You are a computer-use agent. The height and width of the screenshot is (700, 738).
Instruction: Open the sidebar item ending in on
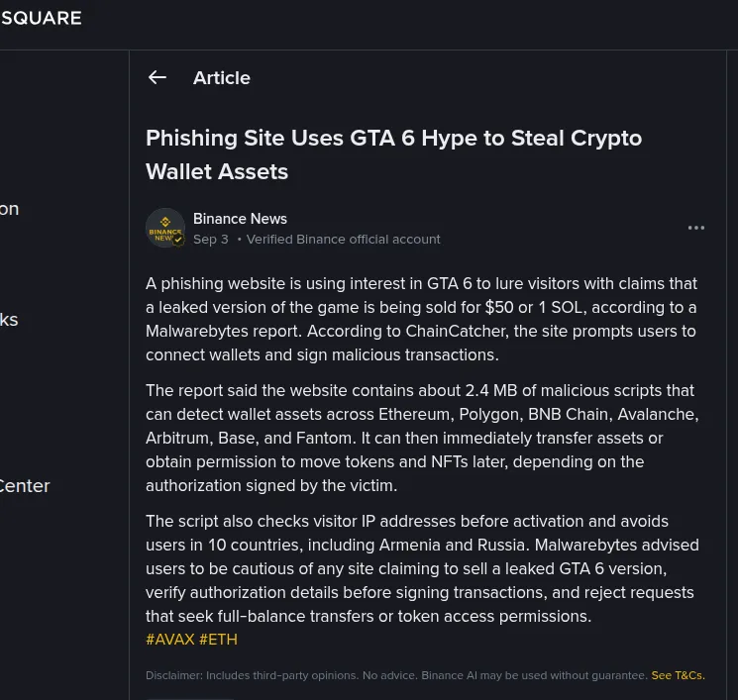[10, 209]
